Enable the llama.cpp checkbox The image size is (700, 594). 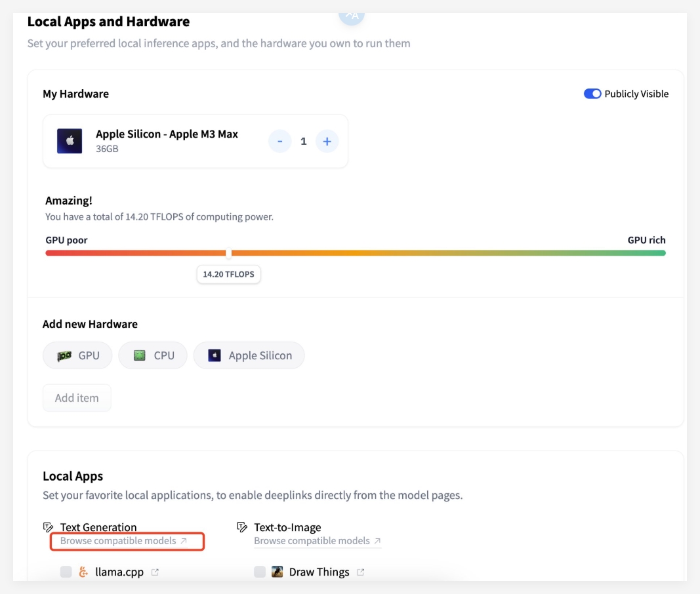[x=66, y=572]
